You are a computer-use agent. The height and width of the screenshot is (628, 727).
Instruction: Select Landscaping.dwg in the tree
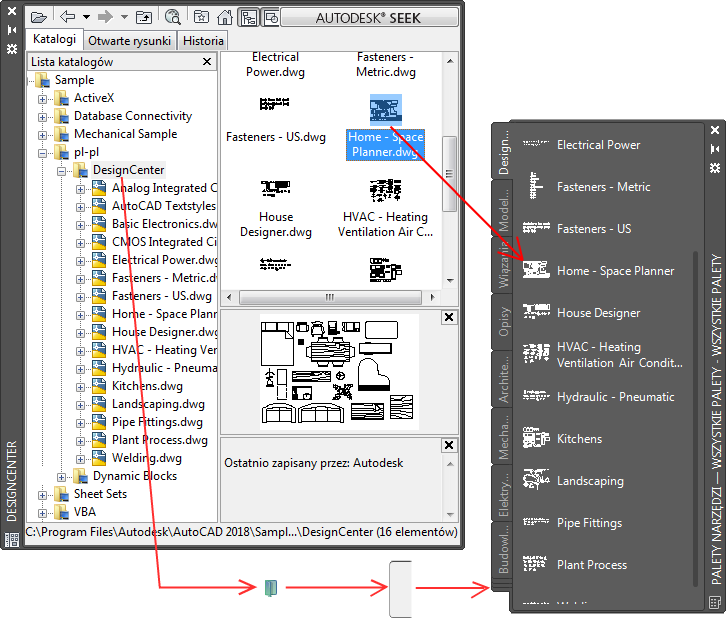pos(158,404)
